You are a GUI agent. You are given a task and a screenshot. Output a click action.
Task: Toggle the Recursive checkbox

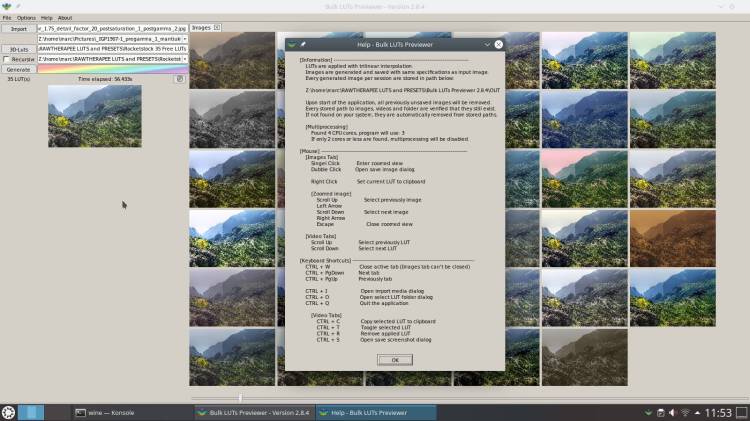click(6, 59)
